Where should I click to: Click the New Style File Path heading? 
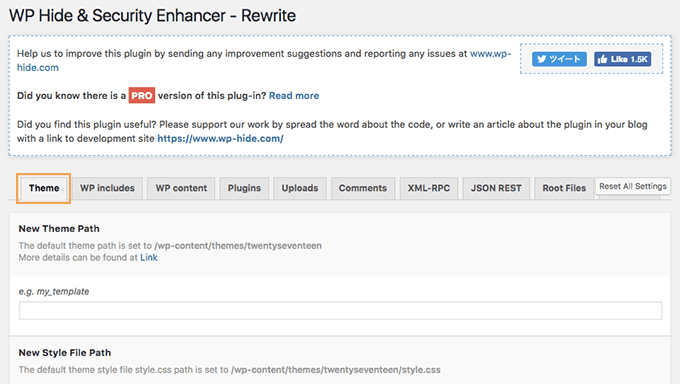[65, 353]
